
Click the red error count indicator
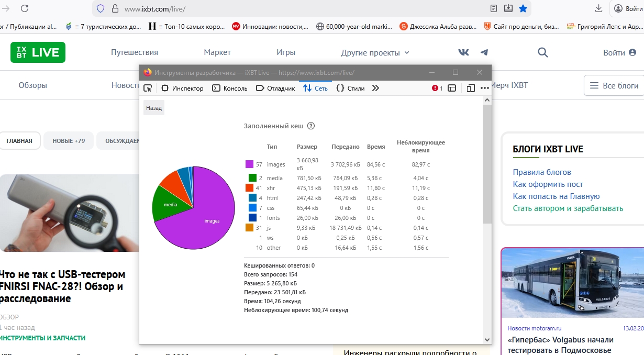[437, 88]
